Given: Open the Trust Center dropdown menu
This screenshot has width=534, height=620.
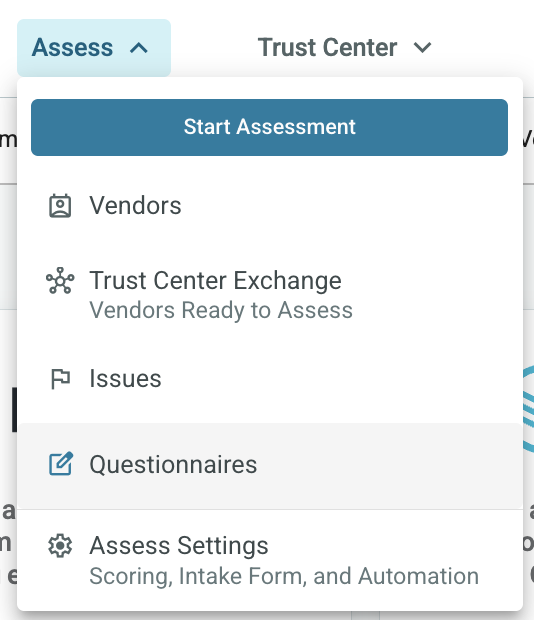Looking at the screenshot, I should tap(344, 48).
